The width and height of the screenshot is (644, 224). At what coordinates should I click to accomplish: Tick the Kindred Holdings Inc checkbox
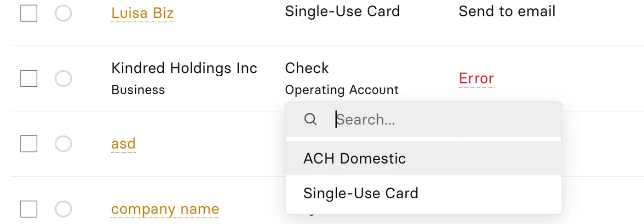coord(29,78)
